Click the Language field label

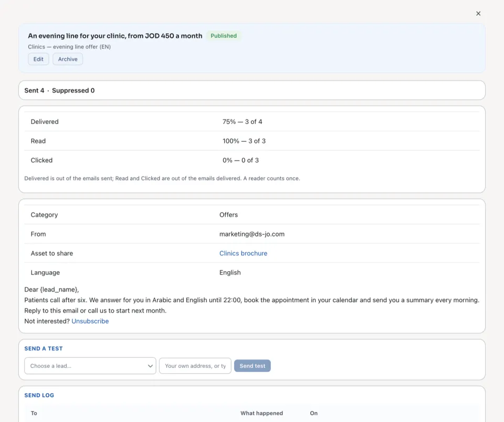point(45,272)
